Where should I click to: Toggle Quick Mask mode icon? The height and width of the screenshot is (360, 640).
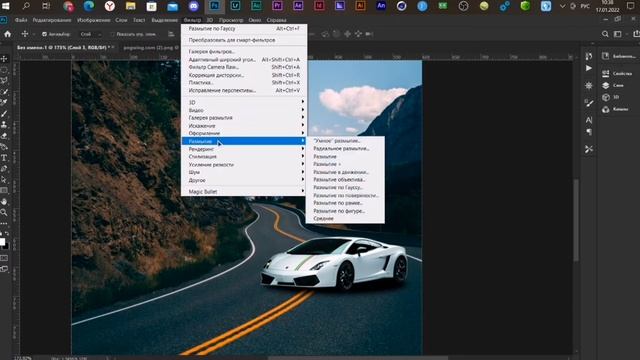4,258
